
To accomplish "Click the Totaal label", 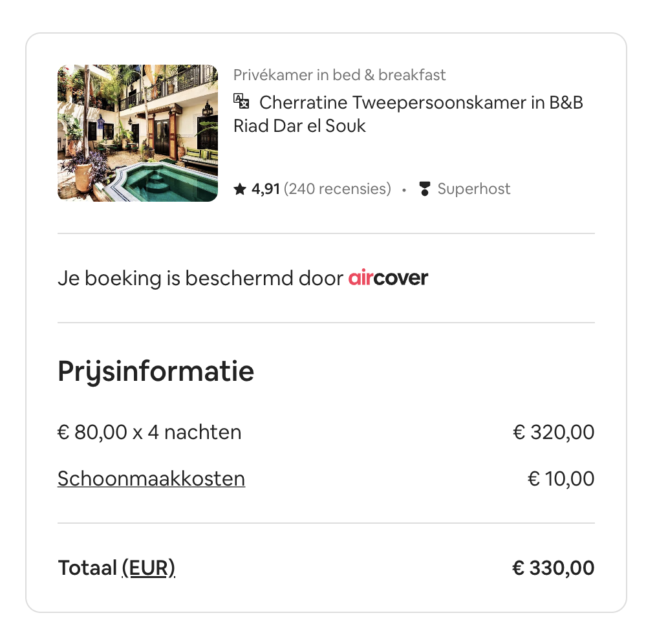I will tap(87, 568).
